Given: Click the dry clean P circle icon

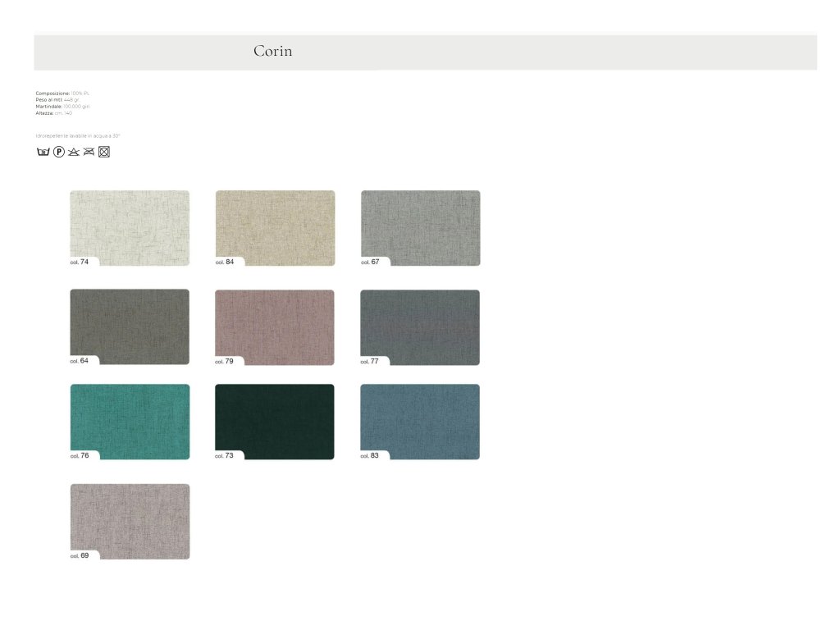Looking at the screenshot, I should coord(59,152).
